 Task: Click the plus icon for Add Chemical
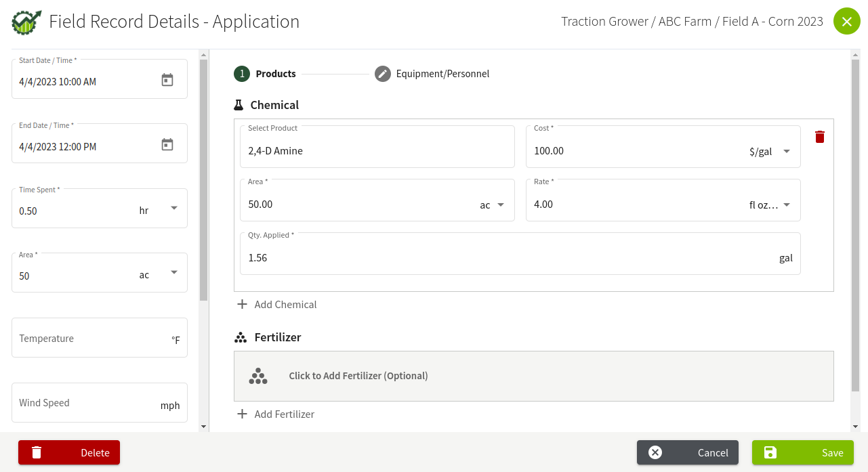242,304
